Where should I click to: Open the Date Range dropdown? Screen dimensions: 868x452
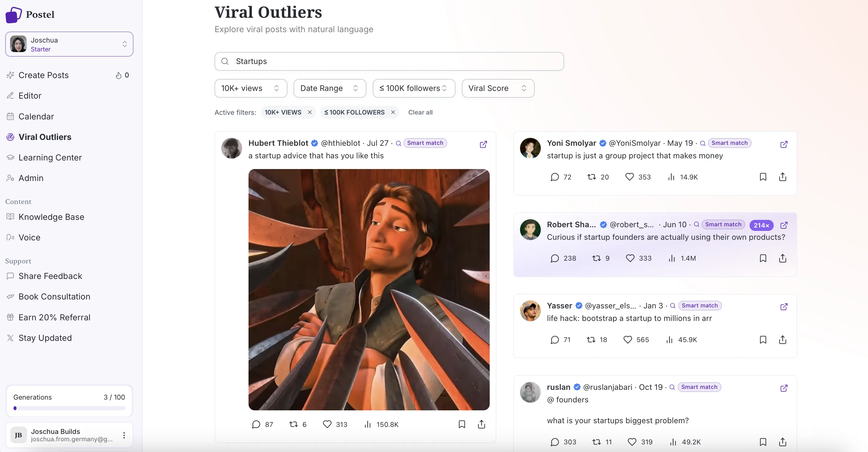[329, 88]
